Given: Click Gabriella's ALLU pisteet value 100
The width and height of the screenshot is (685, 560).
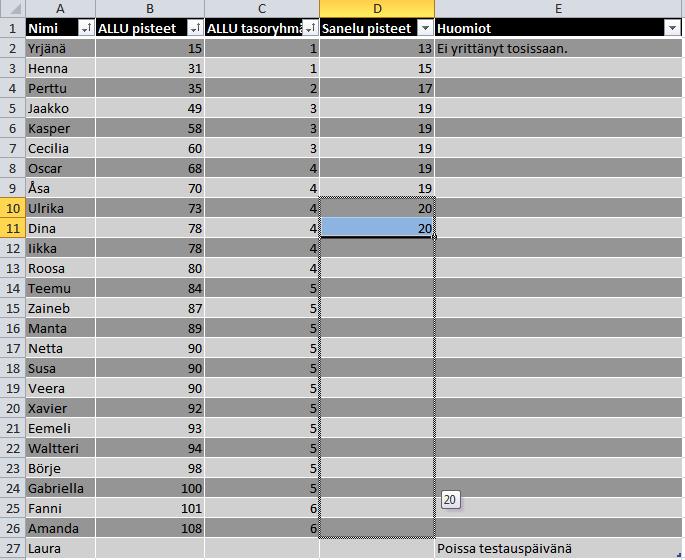Looking at the screenshot, I should 150,488.
